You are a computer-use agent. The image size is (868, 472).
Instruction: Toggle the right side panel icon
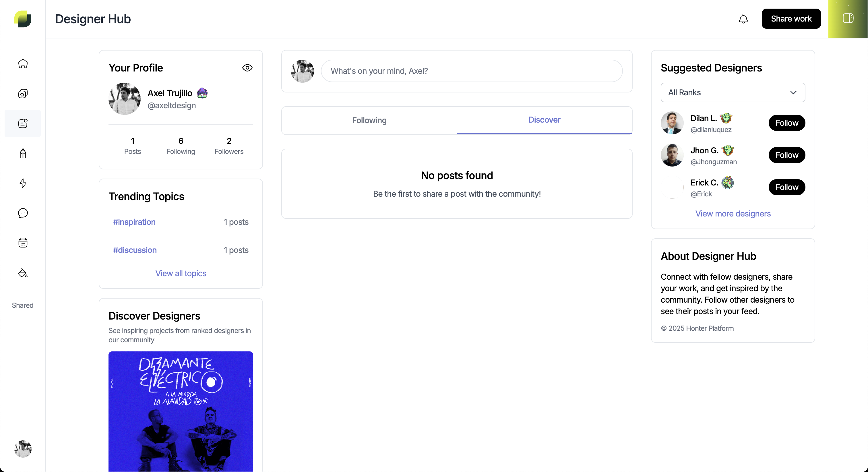[x=848, y=18]
